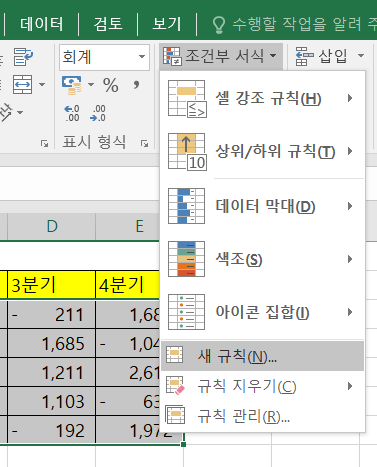Click the 데이터 막대 submenu arrow
377x467 pixels.
coord(350,206)
